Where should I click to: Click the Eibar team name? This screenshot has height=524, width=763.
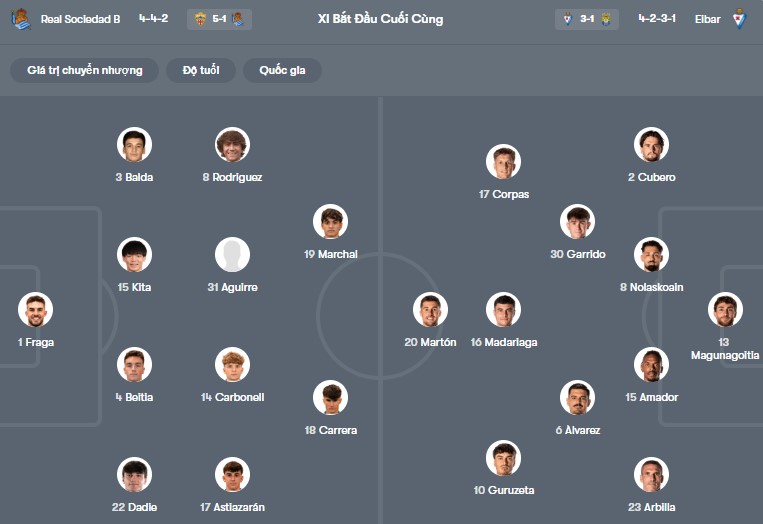(707, 19)
